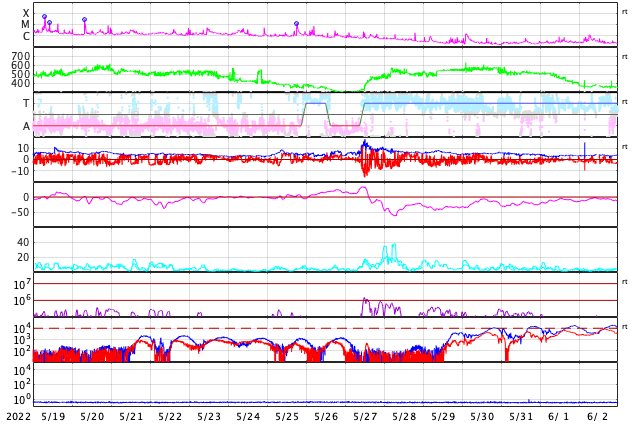Click the X flare class axis label
The width and height of the screenshot is (634, 424).
pyautogui.click(x=26, y=14)
